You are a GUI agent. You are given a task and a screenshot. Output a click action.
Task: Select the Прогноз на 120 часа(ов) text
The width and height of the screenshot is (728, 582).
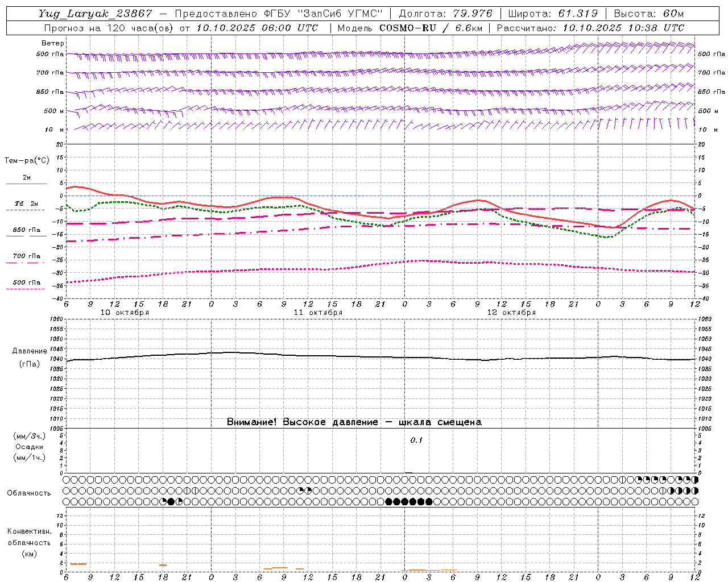click(x=110, y=28)
